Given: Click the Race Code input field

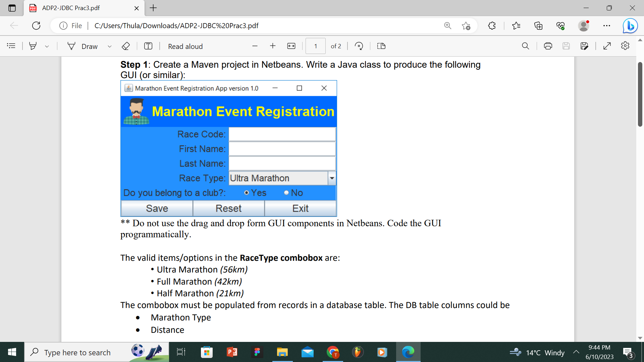Looking at the screenshot, I should pos(282,134).
